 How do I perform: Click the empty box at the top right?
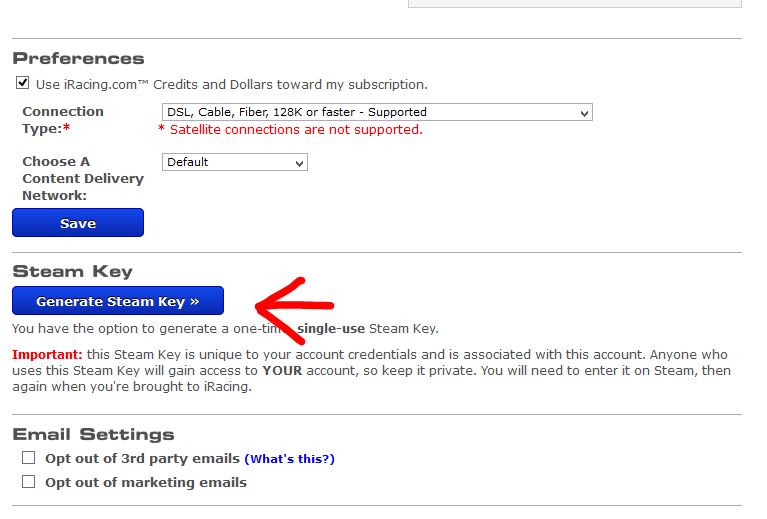(574, 3)
